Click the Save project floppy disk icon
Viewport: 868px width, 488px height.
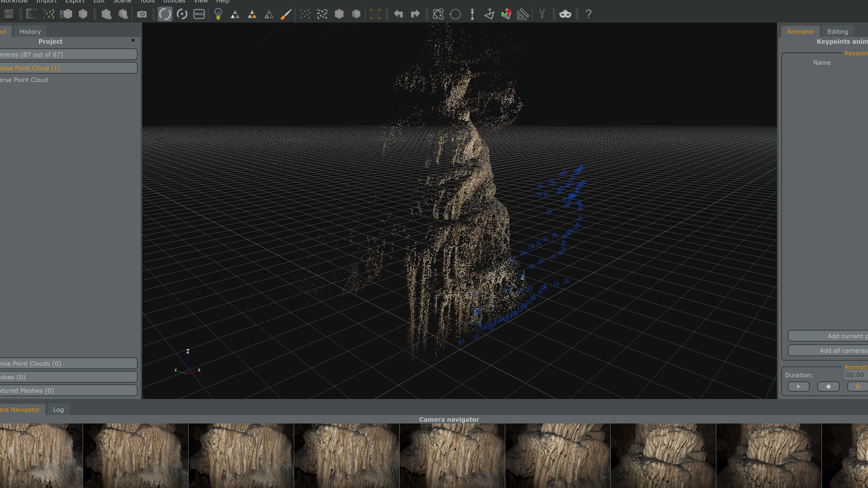click(x=9, y=14)
